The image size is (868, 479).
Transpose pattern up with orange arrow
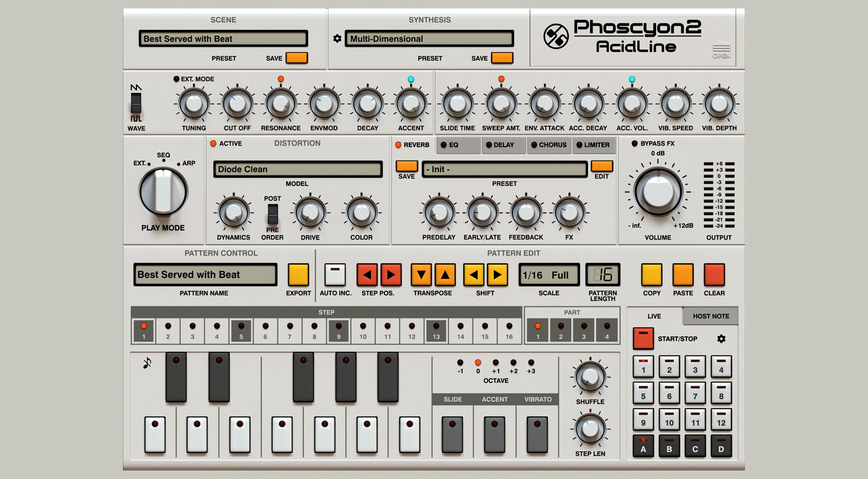pyautogui.click(x=445, y=275)
